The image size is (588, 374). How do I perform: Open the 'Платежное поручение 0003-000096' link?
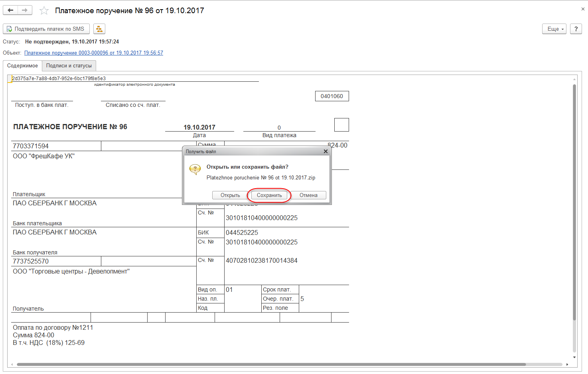94,53
